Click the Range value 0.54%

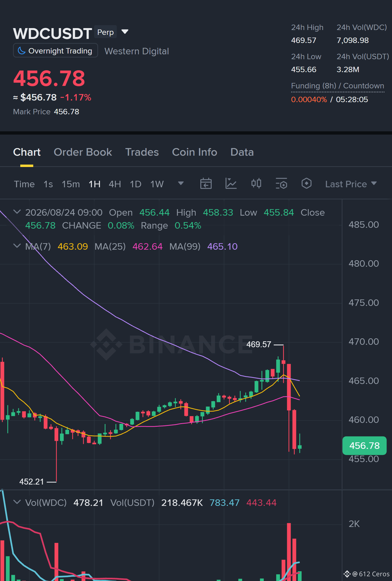[x=188, y=225]
